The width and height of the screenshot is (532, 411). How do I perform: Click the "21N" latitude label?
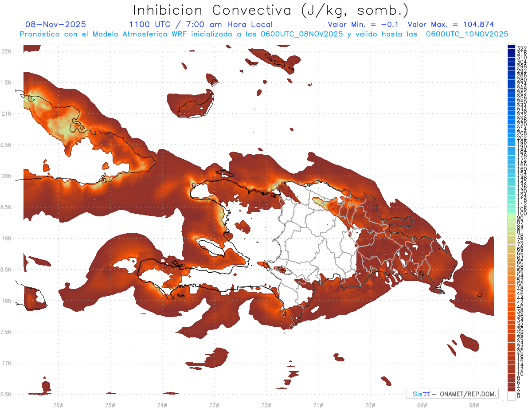(x=7, y=114)
